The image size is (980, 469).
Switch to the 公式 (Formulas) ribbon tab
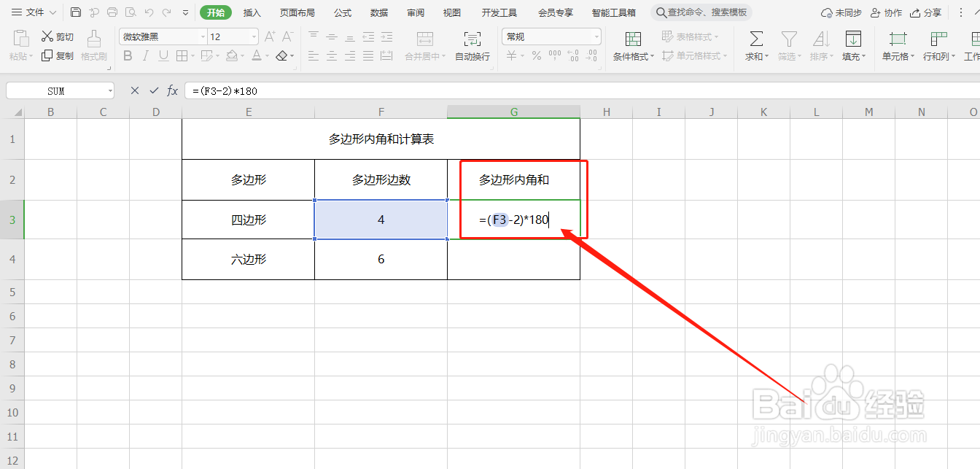point(341,12)
